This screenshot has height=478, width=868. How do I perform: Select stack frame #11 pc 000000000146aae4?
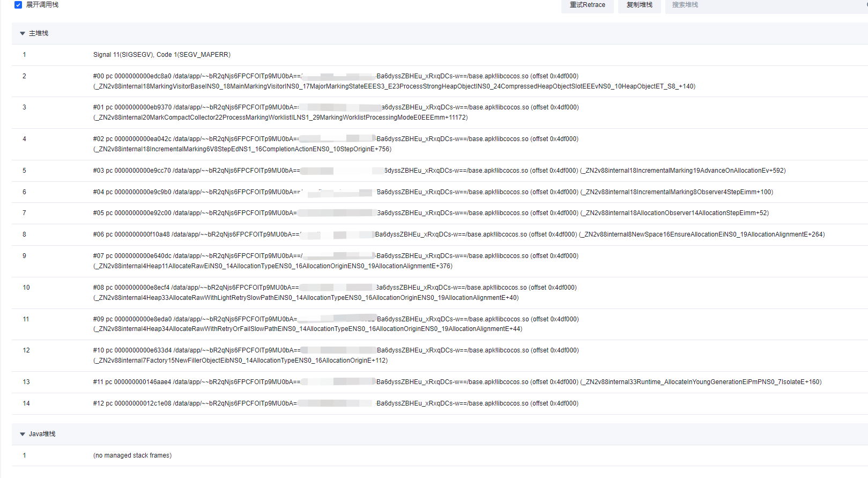click(x=440, y=382)
